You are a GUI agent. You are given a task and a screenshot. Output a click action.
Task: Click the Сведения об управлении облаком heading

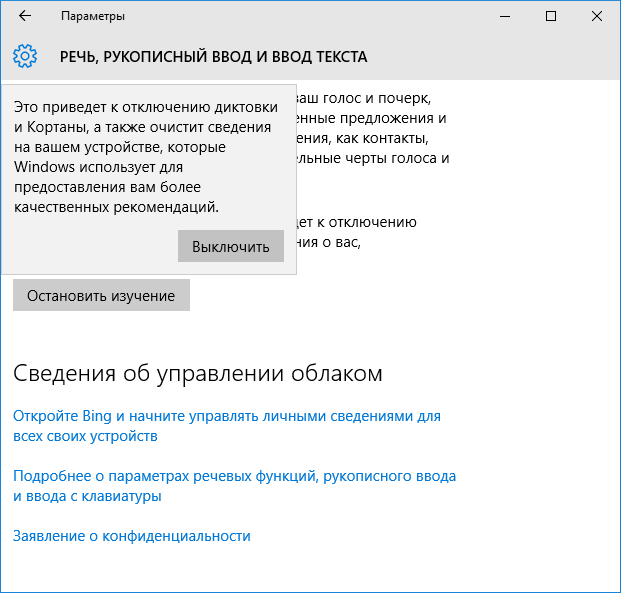coord(198,373)
